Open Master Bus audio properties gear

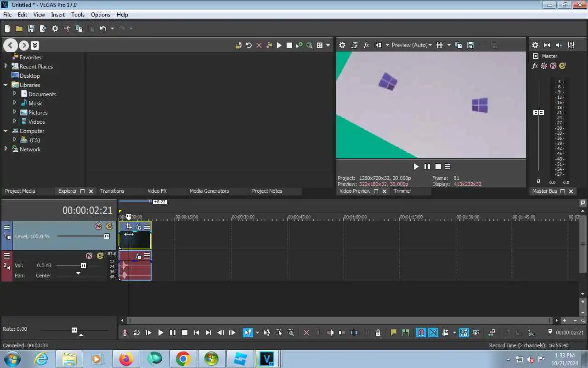pos(535,45)
